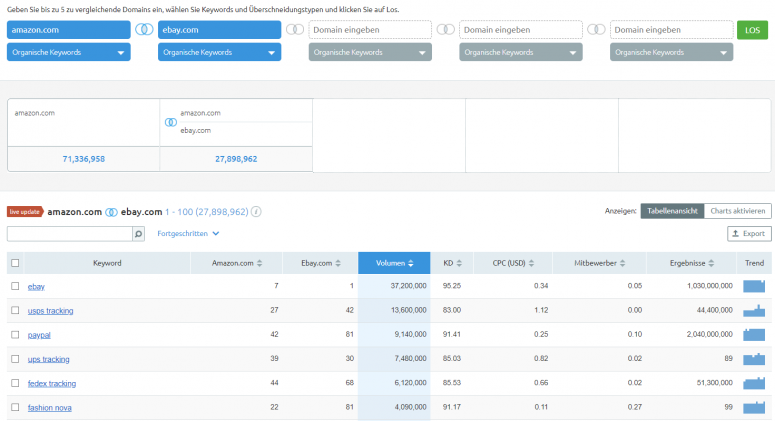The width and height of the screenshot is (775, 421).
Task: Open the Organische Keywords dropdown under the third domain
Action: point(370,52)
